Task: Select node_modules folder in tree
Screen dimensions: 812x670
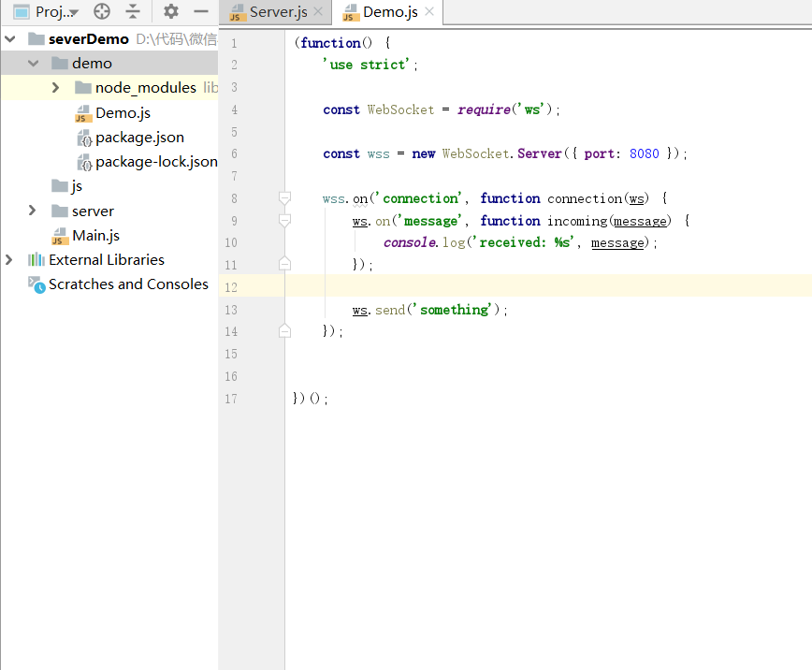Action: (x=146, y=88)
